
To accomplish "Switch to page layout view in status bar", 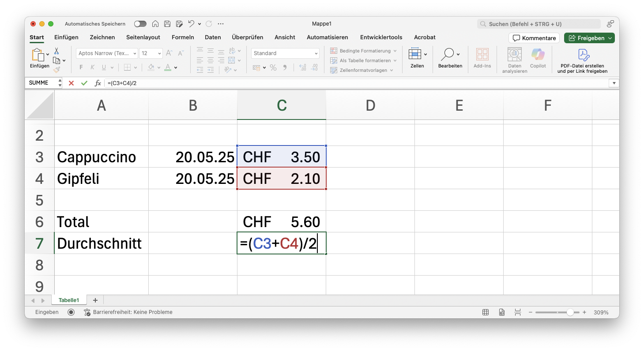I will 502,312.
